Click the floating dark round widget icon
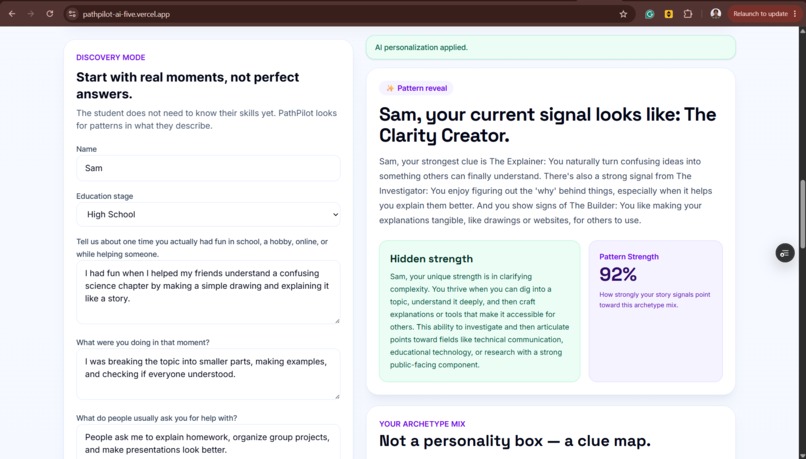The image size is (806, 459). [x=785, y=253]
